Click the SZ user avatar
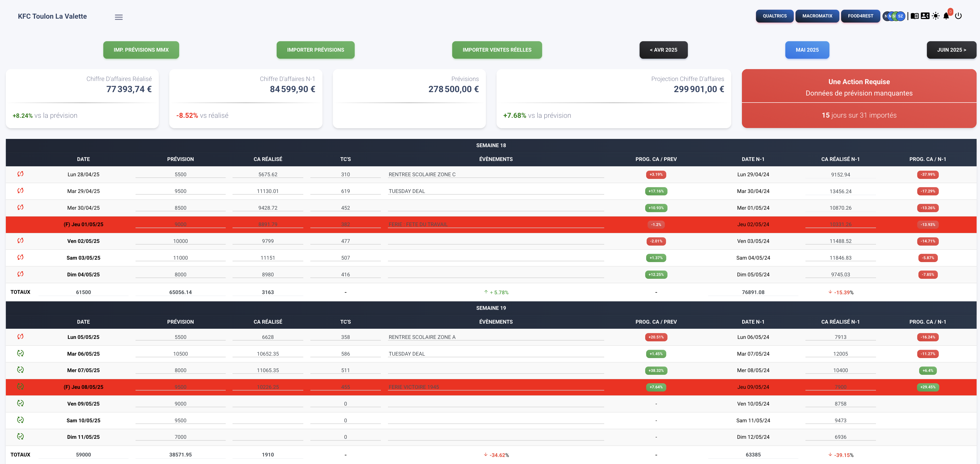 (900, 16)
